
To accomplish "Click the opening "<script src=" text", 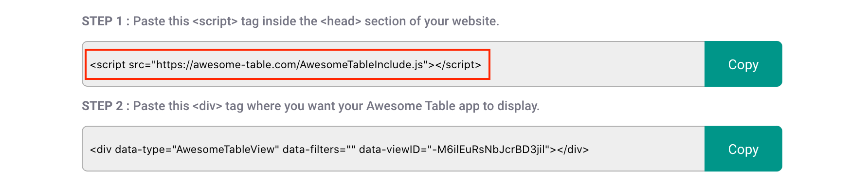I will click(121, 64).
